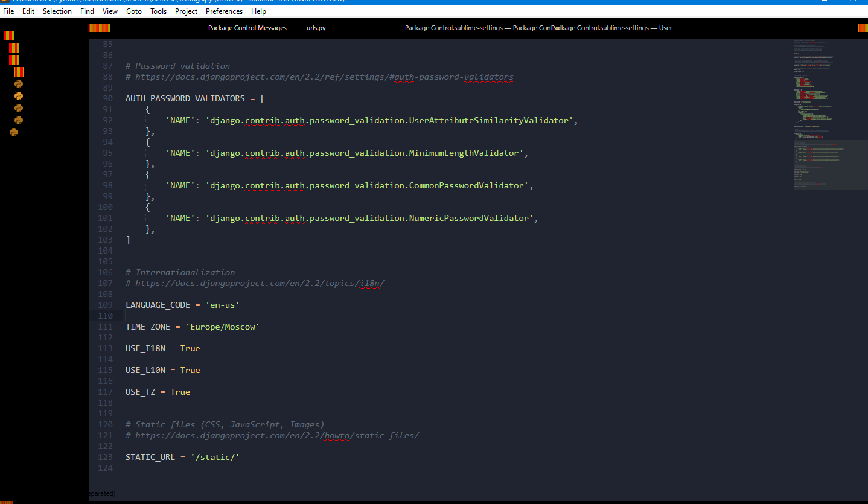
Task: Open the top folder icon in the sidebar
Action: pyautogui.click(x=8, y=37)
